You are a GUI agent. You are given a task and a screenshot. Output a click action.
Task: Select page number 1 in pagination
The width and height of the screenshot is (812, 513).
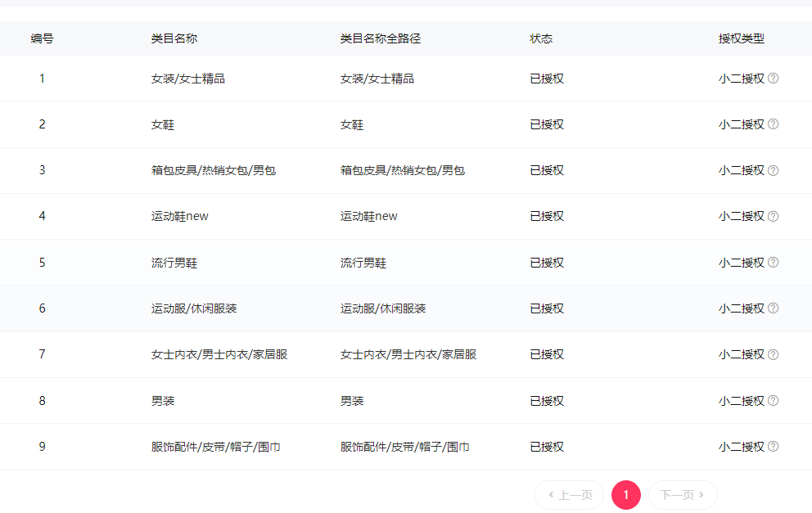(x=626, y=495)
